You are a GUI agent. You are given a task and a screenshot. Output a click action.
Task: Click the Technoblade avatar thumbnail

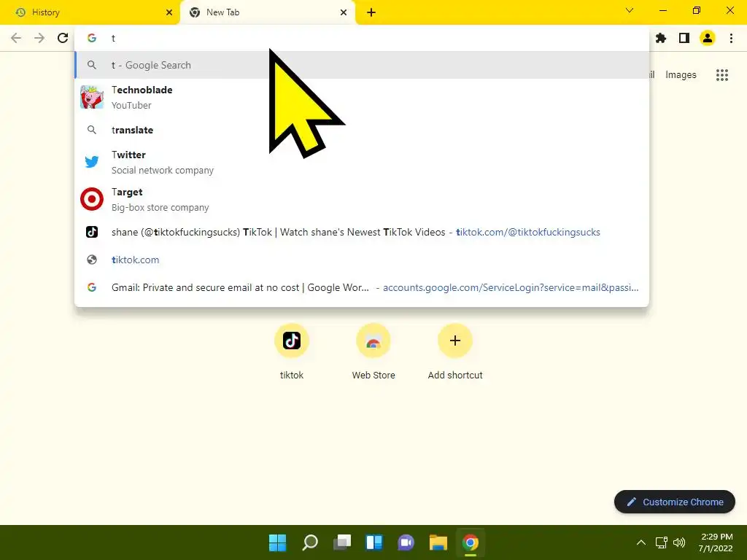(92, 97)
